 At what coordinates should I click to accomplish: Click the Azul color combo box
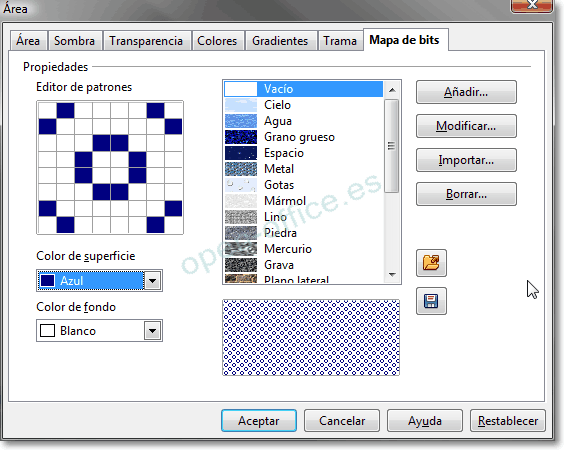click(99, 281)
